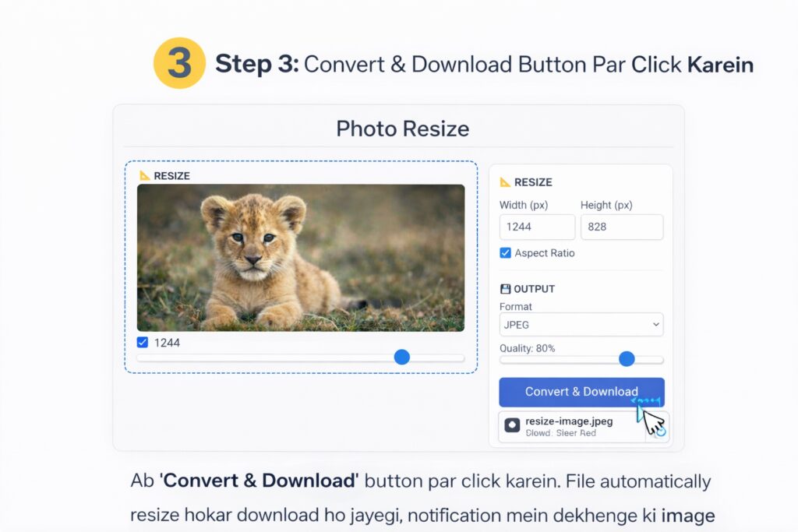798x532 pixels.
Task: Open the Format dropdown showing JPEG
Action: tap(581, 324)
